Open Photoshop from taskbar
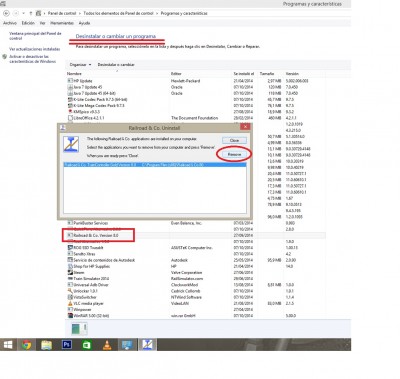This screenshot has height=379, width=400. [x=67, y=345]
